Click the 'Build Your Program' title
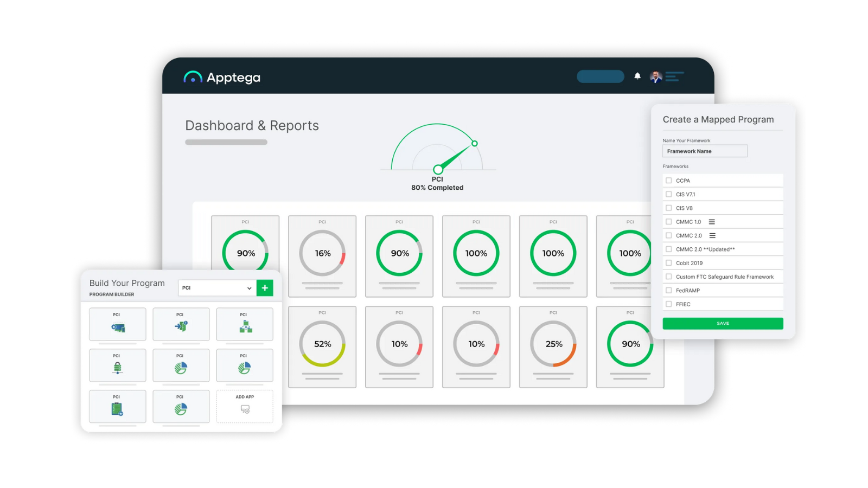The image size is (868, 488). [x=127, y=283]
